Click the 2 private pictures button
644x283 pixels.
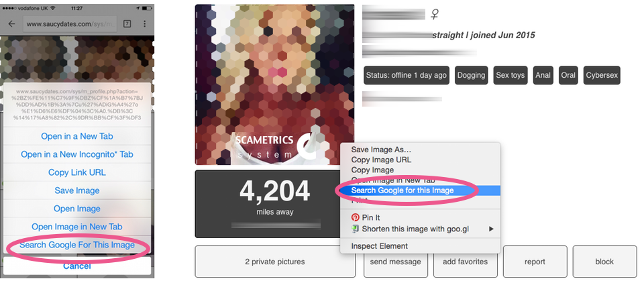coord(275,262)
